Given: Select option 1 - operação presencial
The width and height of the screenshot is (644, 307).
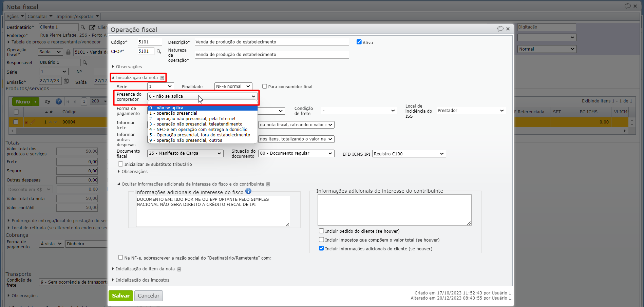Looking at the screenshot, I should 203,113.
